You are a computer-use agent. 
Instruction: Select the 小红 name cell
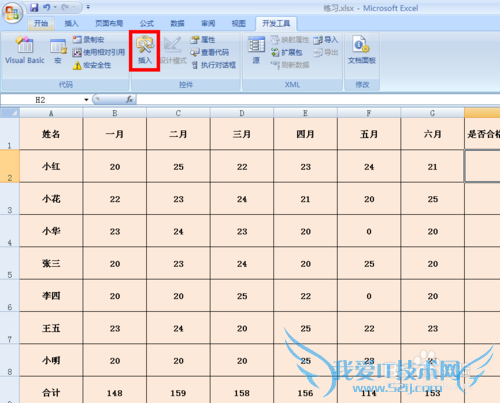[51, 166]
